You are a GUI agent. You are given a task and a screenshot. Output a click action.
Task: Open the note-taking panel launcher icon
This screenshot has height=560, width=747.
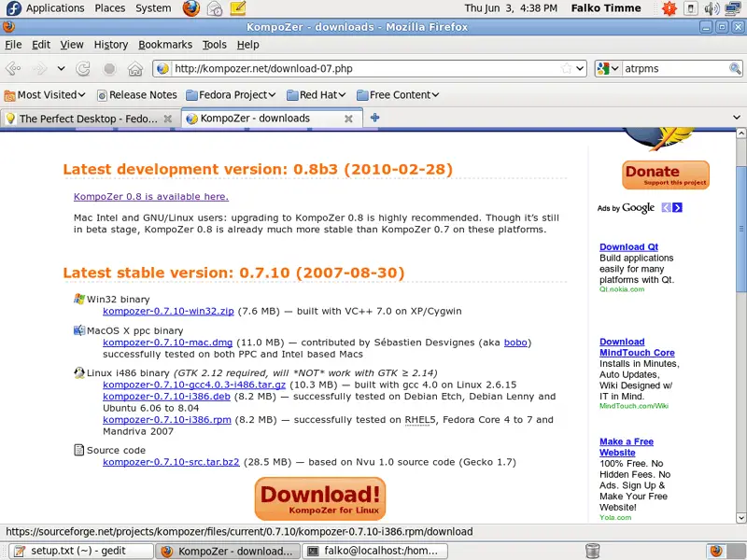(x=237, y=8)
